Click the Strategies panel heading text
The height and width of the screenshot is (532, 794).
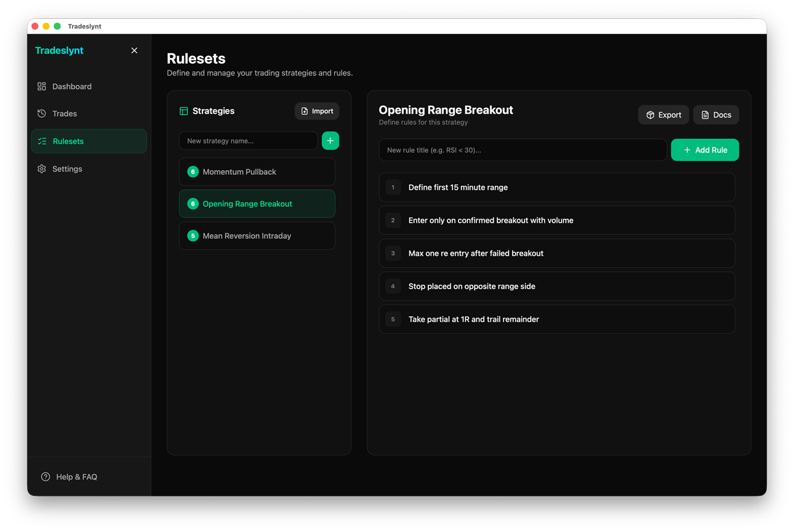coord(213,111)
